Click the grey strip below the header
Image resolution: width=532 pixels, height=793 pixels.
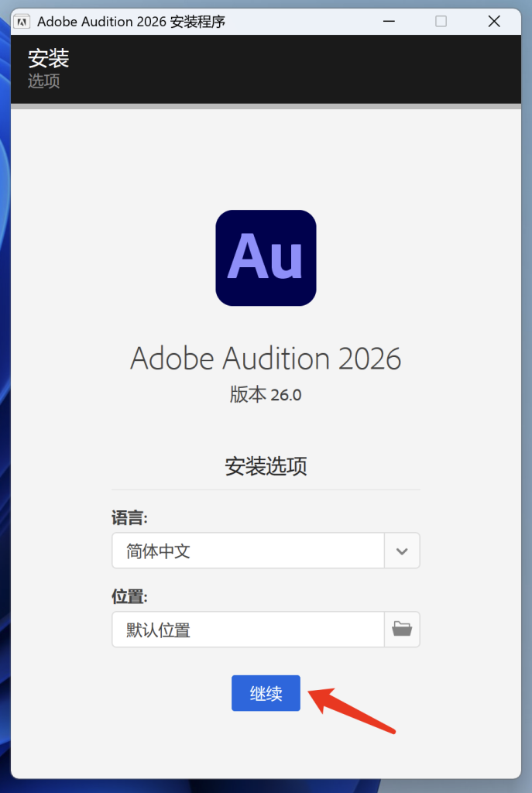(x=266, y=106)
